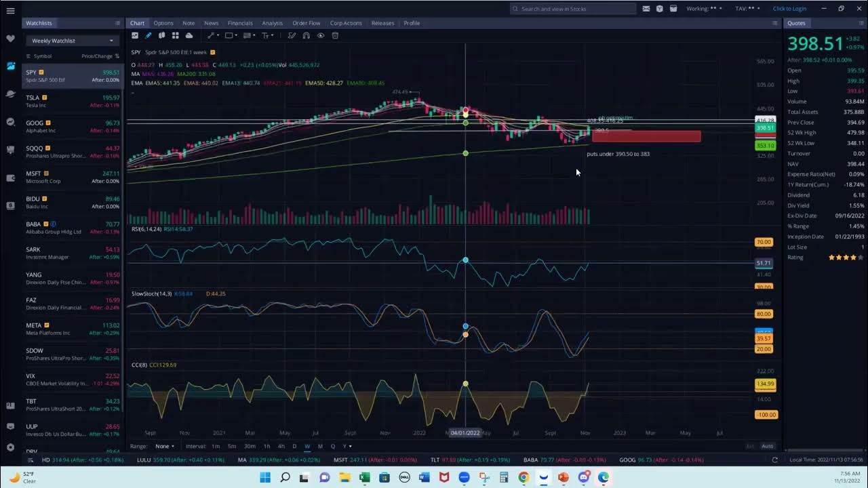The image size is (868, 488).
Task: Open the rectangle shape tool dropdown
Action: click(231, 35)
